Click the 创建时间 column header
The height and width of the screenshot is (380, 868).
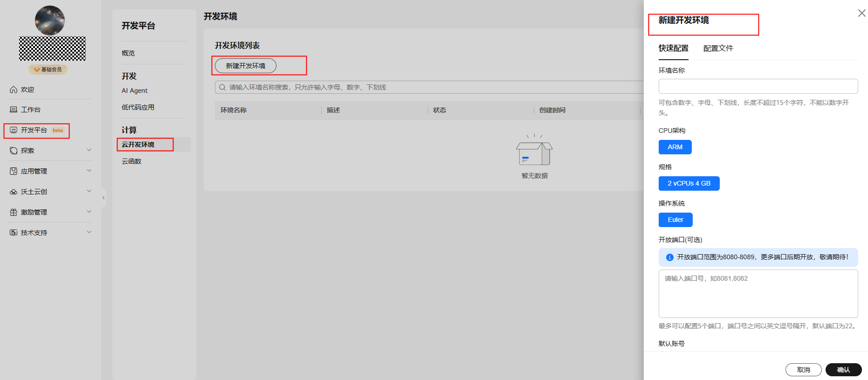pos(552,110)
